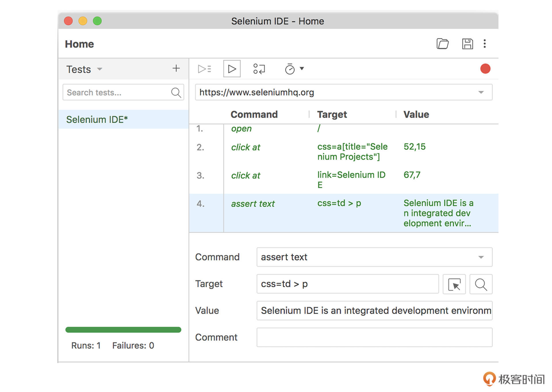Click target css=a[title="Selenium Projects"] cell
This screenshot has height=392, width=552.
coord(352,151)
